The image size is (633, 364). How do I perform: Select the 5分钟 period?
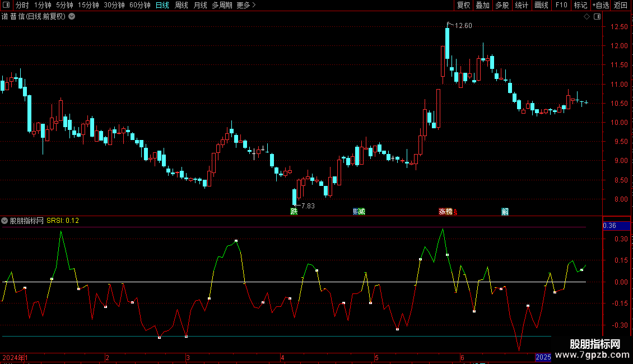coord(64,5)
